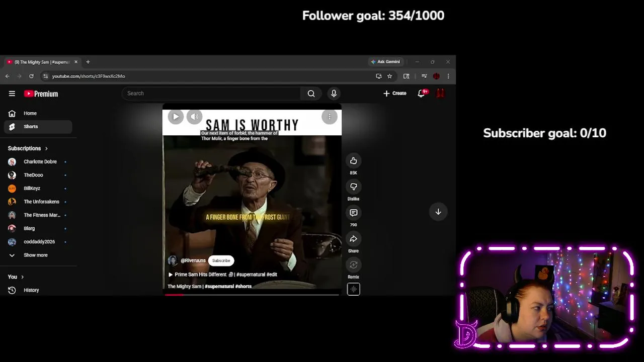Play the Short video
644x362 pixels.
[x=176, y=117]
